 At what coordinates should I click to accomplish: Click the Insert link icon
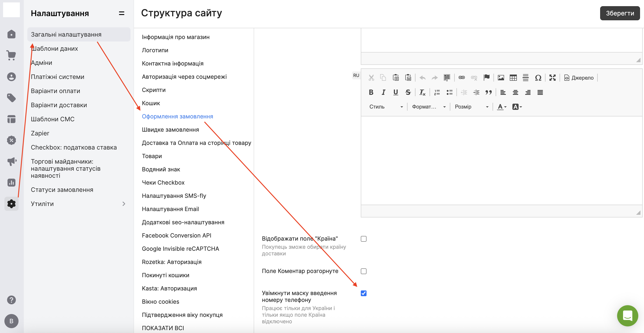[462, 78]
